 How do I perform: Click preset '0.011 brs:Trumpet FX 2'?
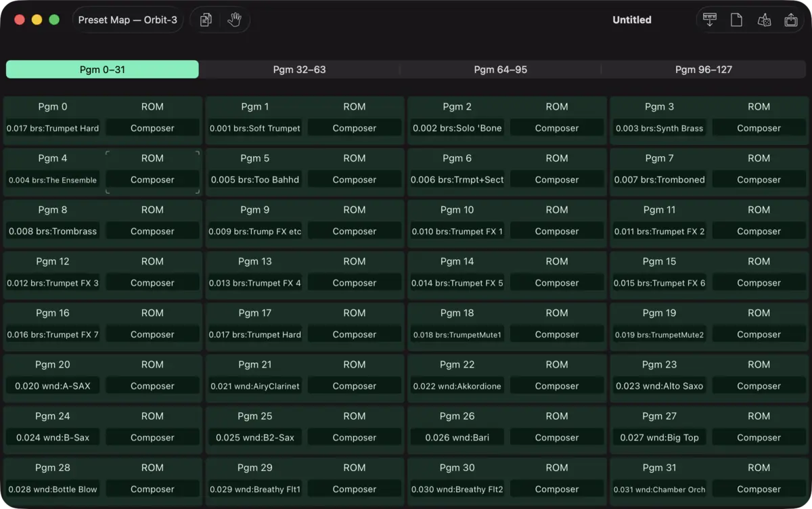pyautogui.click(x=659, y=231)
